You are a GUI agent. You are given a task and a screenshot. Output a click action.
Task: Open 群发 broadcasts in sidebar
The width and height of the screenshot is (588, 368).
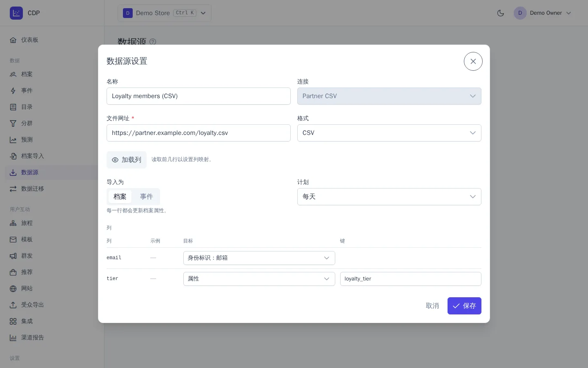coord(52,256)
